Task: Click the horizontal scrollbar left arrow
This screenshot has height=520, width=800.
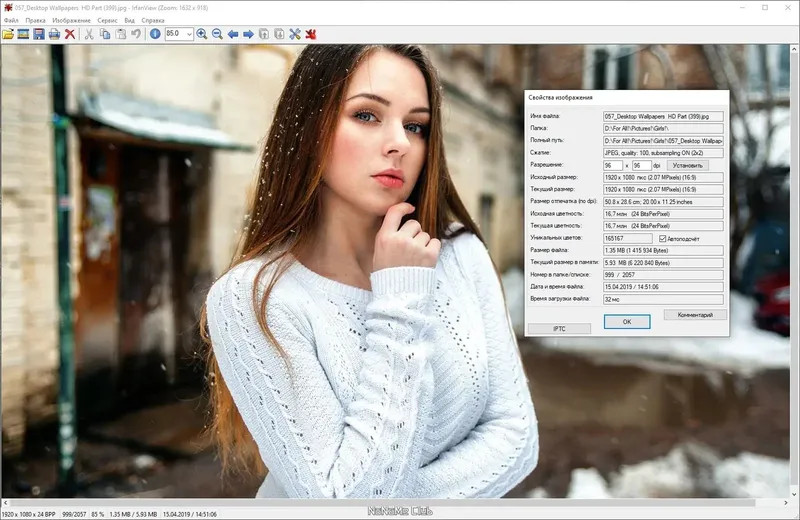Action: 5,503
